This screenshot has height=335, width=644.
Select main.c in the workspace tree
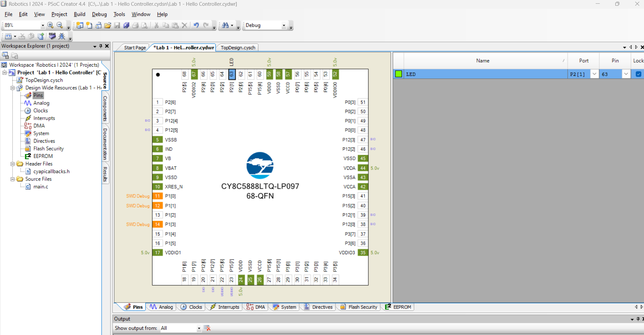click(41, 187)
